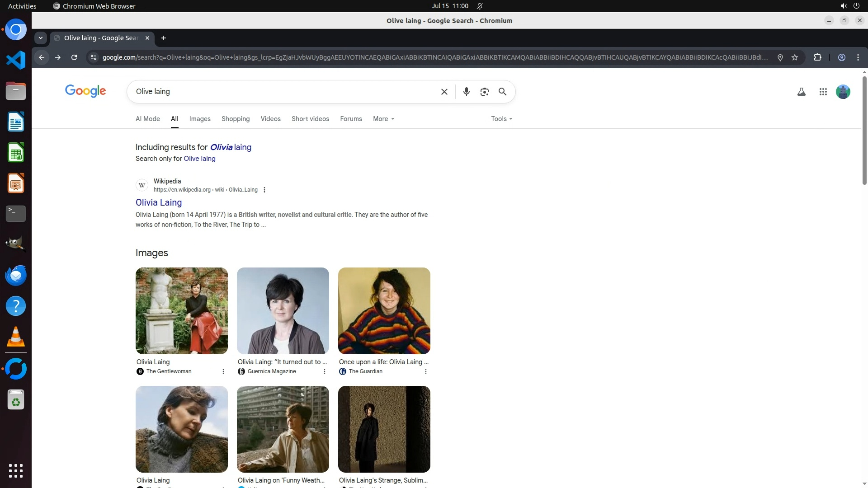The image size is (868, 488).
Task: Open the Olivia Laing Wikipedia result
Action: tap(159, 202)
